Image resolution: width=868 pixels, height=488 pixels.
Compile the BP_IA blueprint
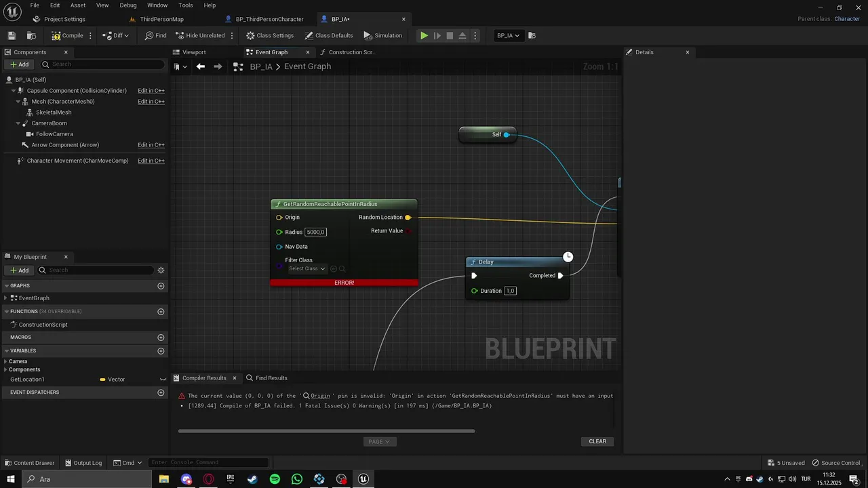67,35
